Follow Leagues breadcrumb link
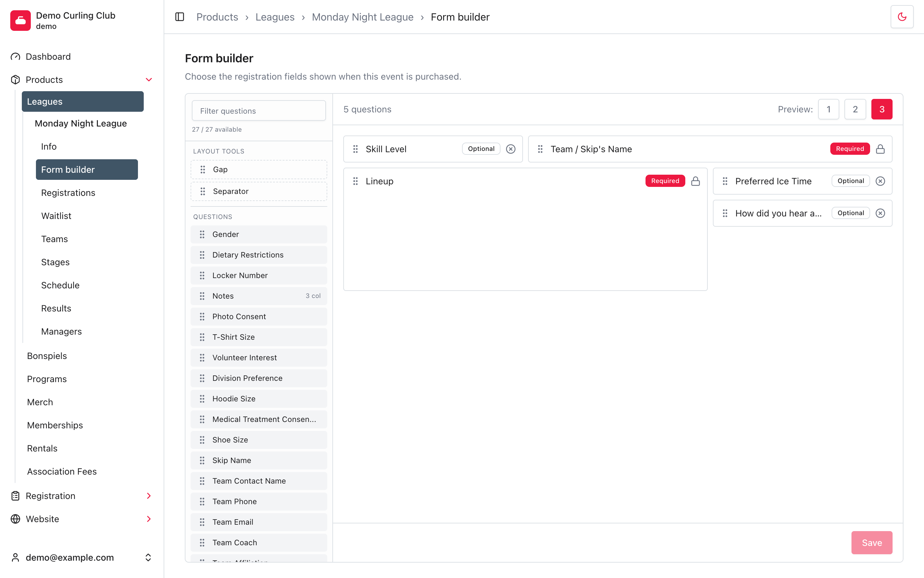The width and height of the screenshot is (924, 578). pos(275,17)
